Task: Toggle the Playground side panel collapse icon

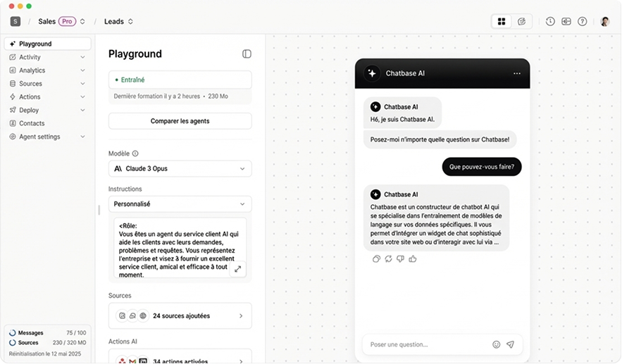Action: (247, 54)
